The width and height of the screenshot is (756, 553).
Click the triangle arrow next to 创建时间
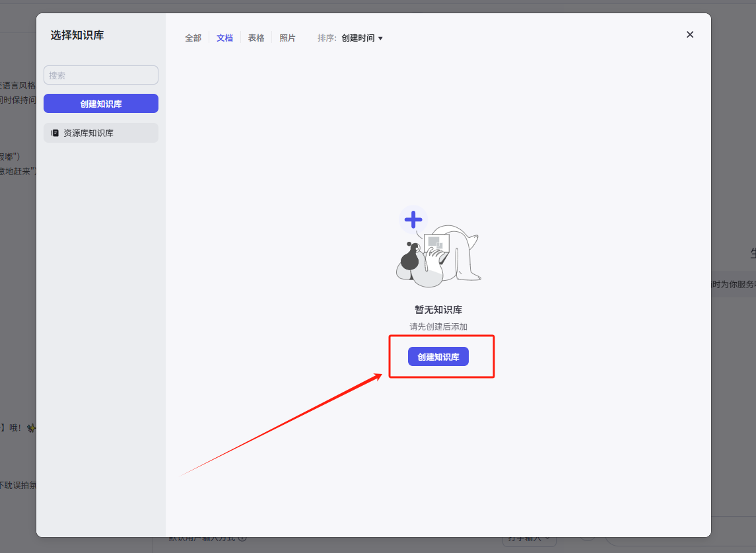pyautogui.click(x=380, y=38)
